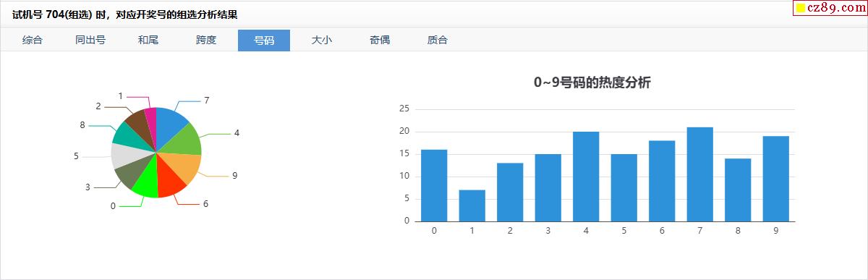
Task: Open the 同出号 tab
Action: [90, 41]
